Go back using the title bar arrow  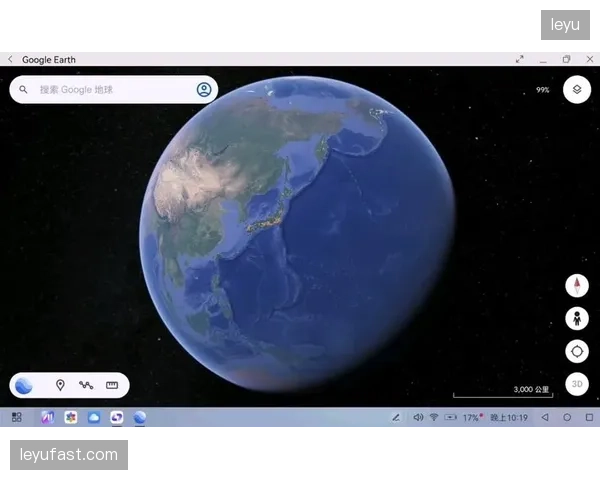click(x=10, y=59)
